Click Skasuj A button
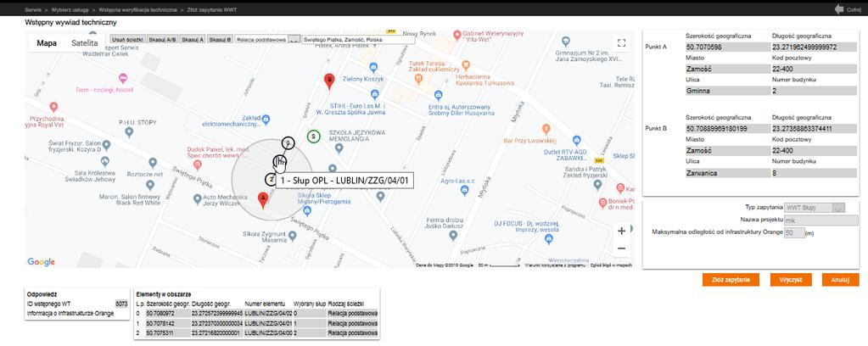The image size is (868, 346). (193, 40)
